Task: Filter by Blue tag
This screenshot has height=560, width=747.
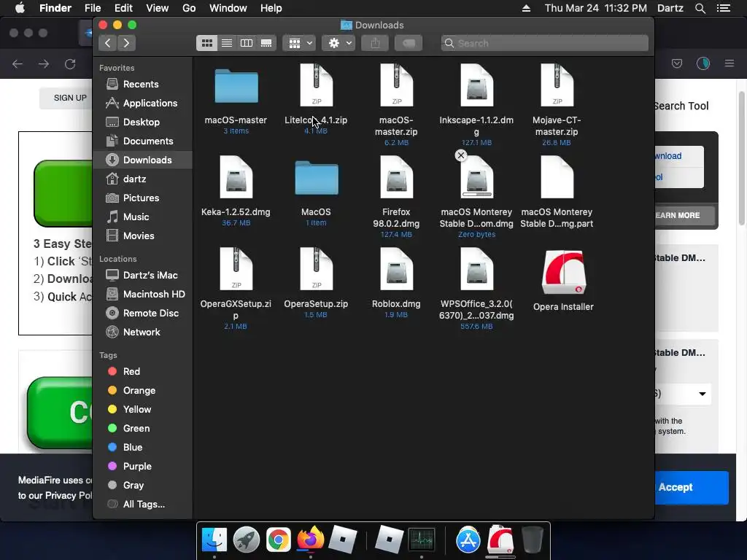Action: 143,448
